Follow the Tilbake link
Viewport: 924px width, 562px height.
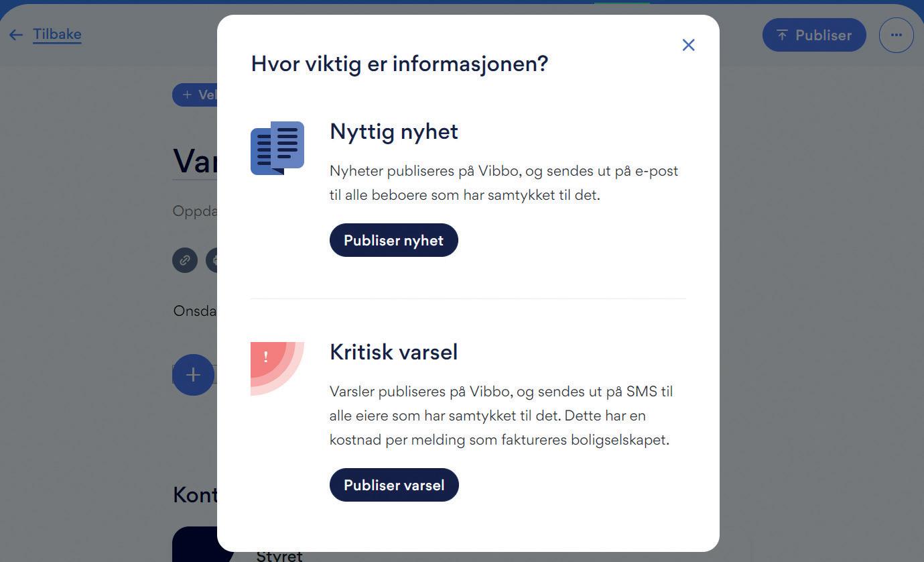57,34
